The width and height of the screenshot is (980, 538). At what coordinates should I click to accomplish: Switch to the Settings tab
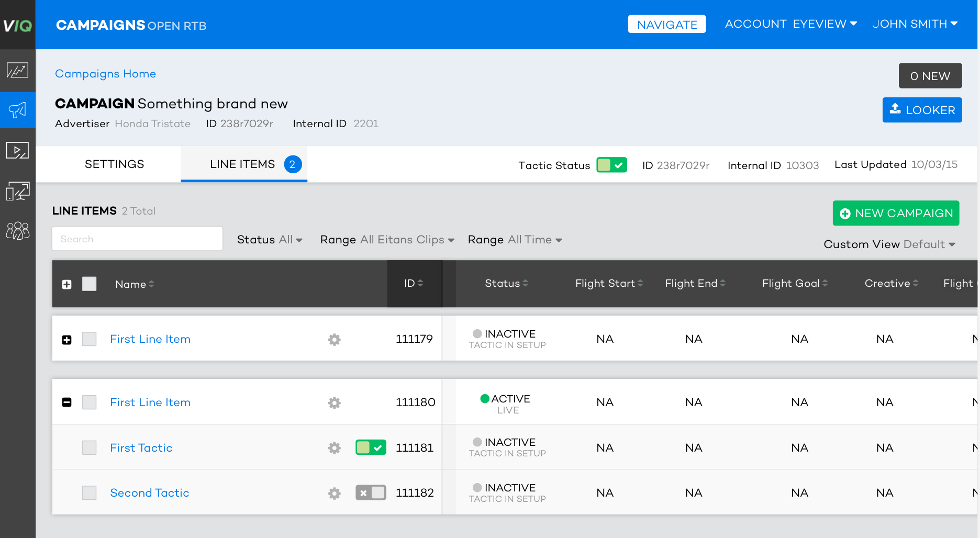click(x=114, y=164)
